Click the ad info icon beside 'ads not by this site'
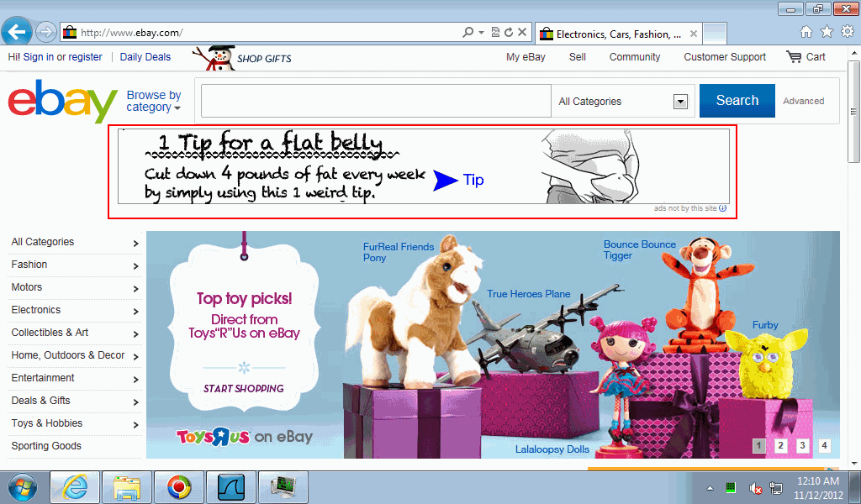This screenshot has height=504, width=861. 722,208
